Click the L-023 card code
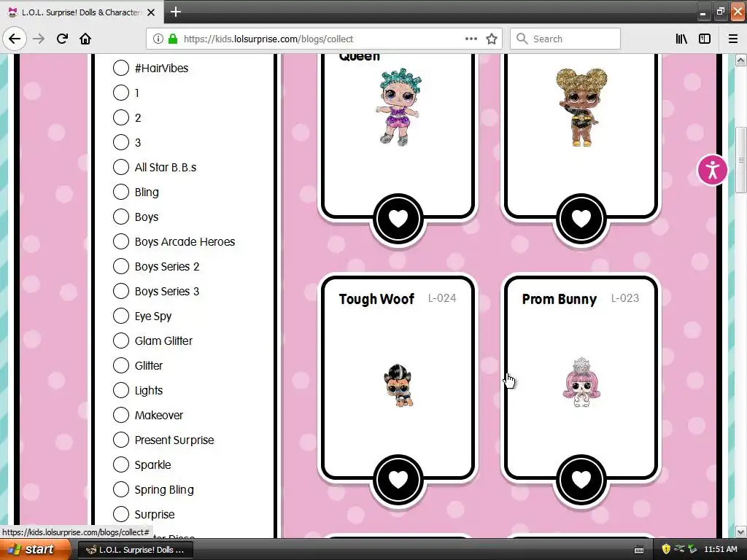This screenshot has height=560, width=747. coord(625,298)
